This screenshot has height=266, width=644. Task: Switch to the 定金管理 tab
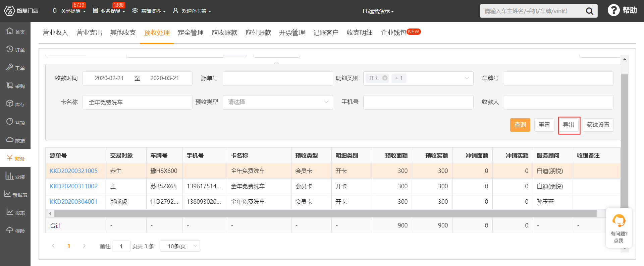(191, 32)
